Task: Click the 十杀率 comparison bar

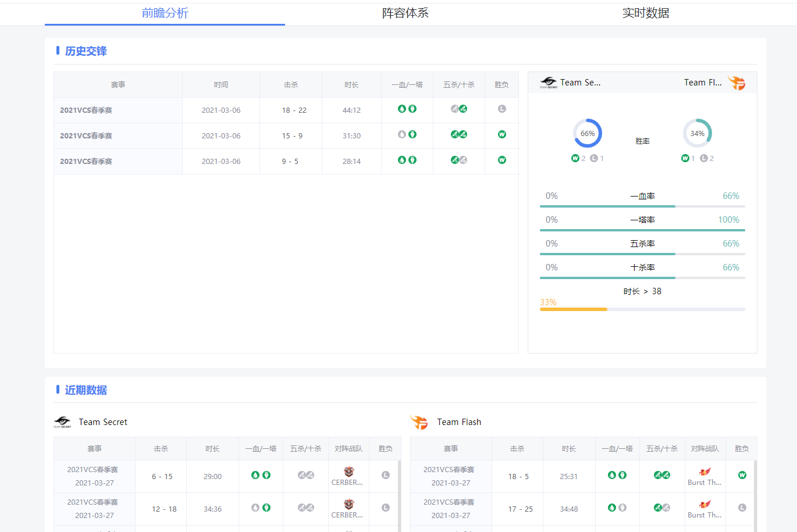Action: pyautogui.click(x=642, y=277)
